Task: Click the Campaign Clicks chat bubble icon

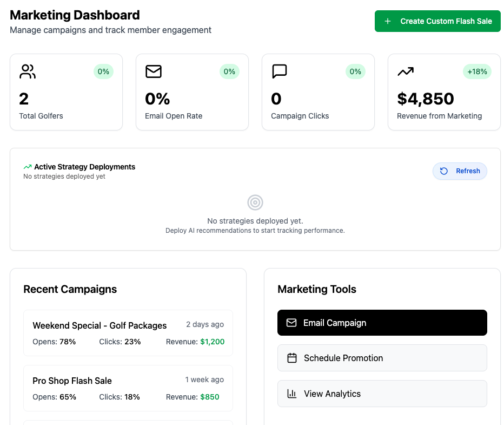Action: (280, 71)
